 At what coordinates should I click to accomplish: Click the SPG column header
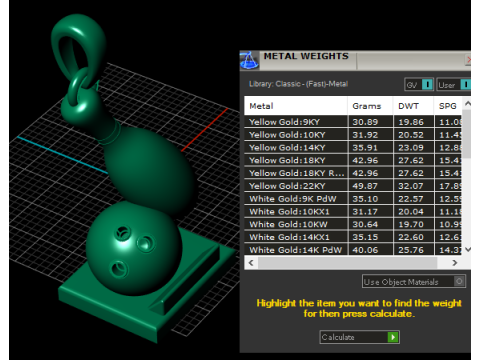click(x=448, y=106)
